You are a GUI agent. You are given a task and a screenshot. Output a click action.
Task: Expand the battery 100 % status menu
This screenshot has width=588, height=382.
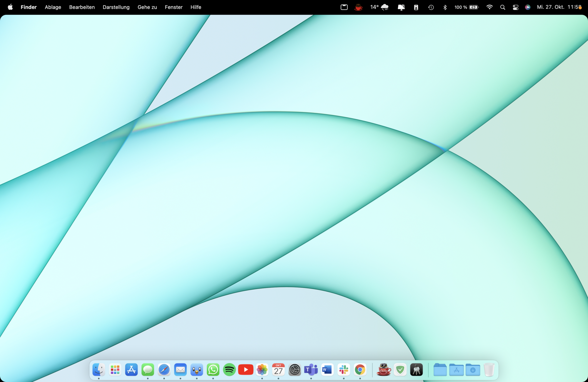(x=467, y=7)
